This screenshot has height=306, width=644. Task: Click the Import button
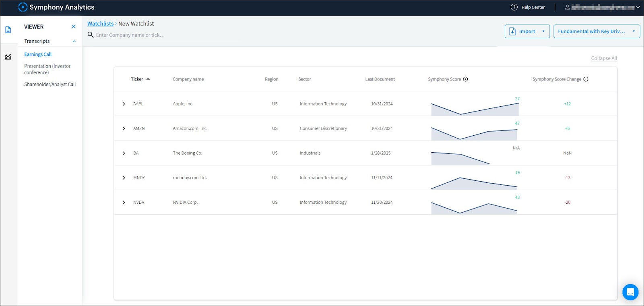527,31
